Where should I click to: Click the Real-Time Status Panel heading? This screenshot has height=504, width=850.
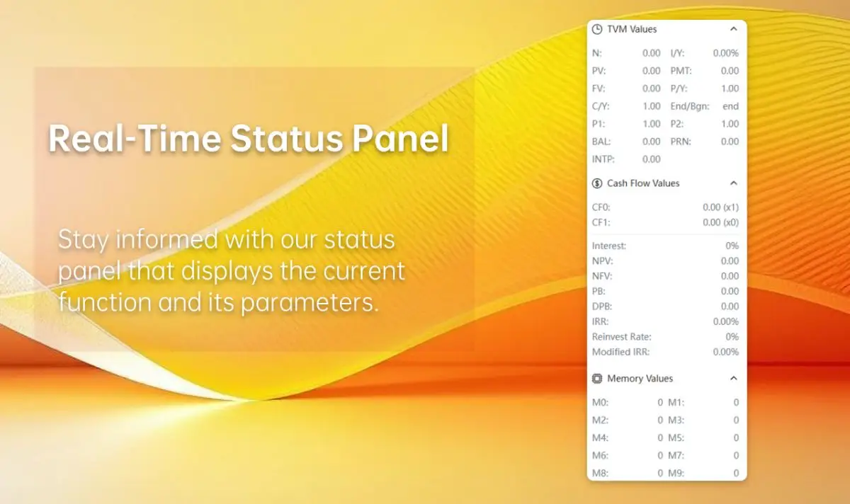click(249, 139)
